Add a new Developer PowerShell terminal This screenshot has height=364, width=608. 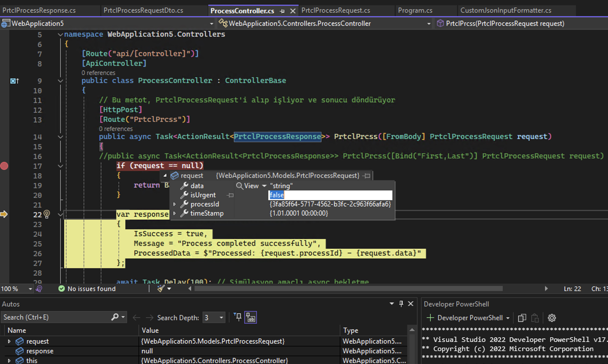click(x=430, y=318)
